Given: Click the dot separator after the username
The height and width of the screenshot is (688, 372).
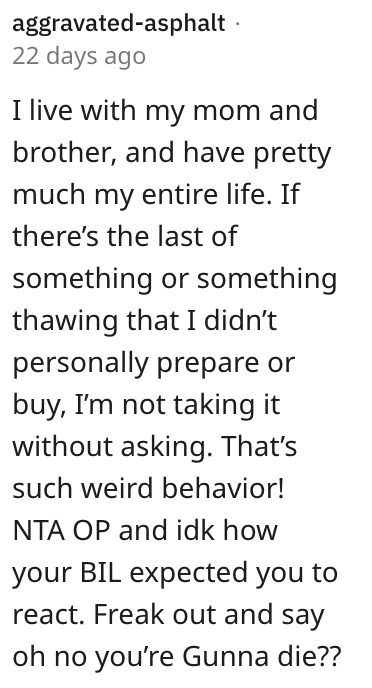Looking at the screenshot, I should point(237,24).
